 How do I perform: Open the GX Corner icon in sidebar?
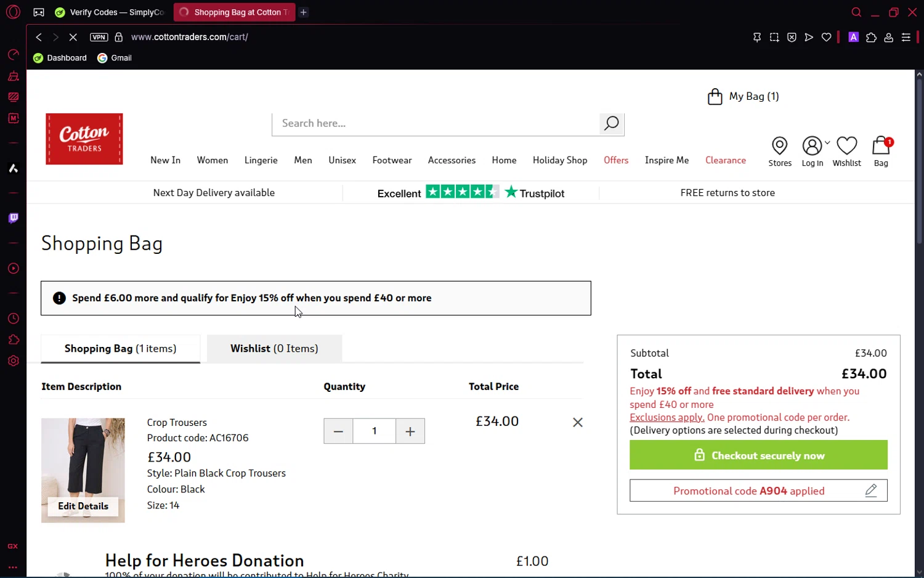pos(13,547)
